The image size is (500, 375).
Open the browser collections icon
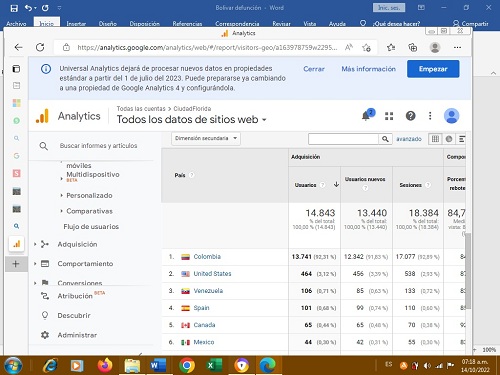(413, 48)
